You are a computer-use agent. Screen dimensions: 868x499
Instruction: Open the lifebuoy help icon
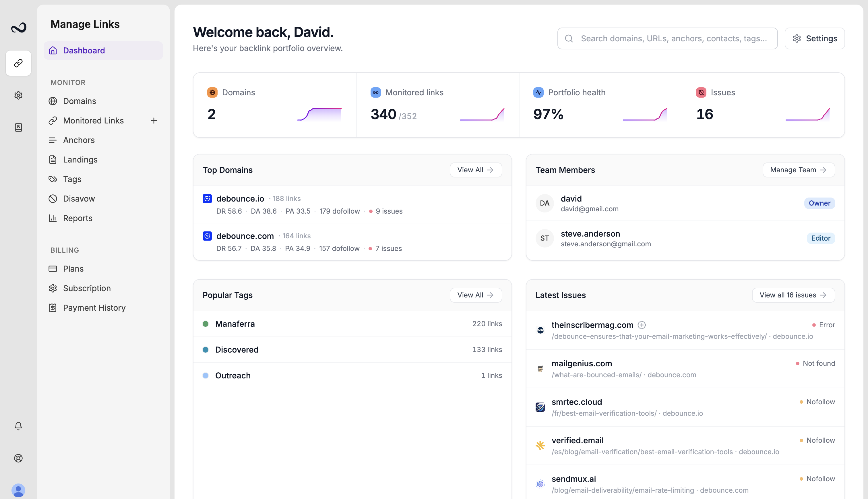tap(18, 458)
